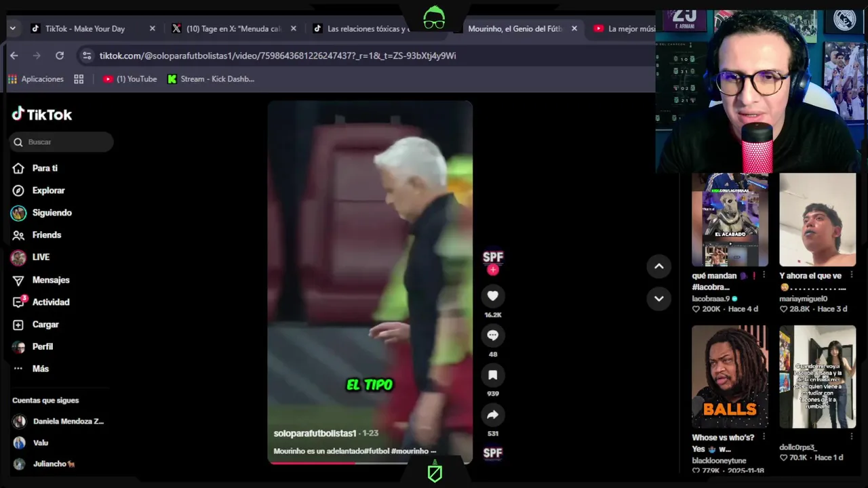
Task: Open the Friends section
Action: (37, 235)
